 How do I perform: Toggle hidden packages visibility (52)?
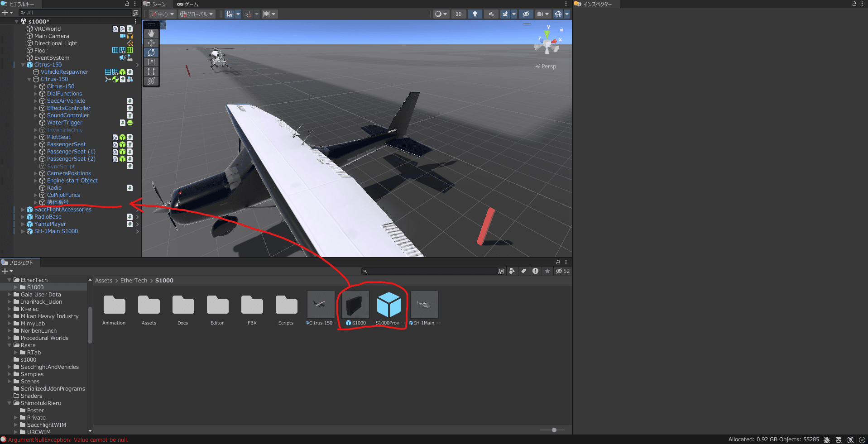coord(563,271)
